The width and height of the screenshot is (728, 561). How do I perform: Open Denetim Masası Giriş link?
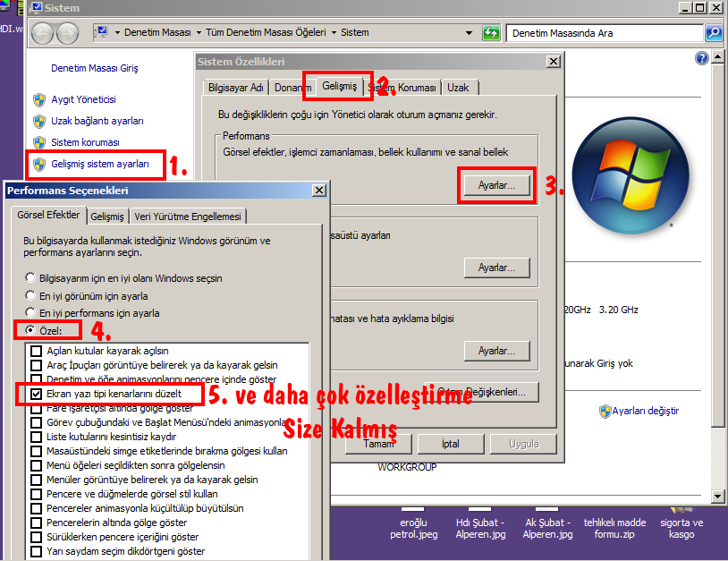coord(94,68)
